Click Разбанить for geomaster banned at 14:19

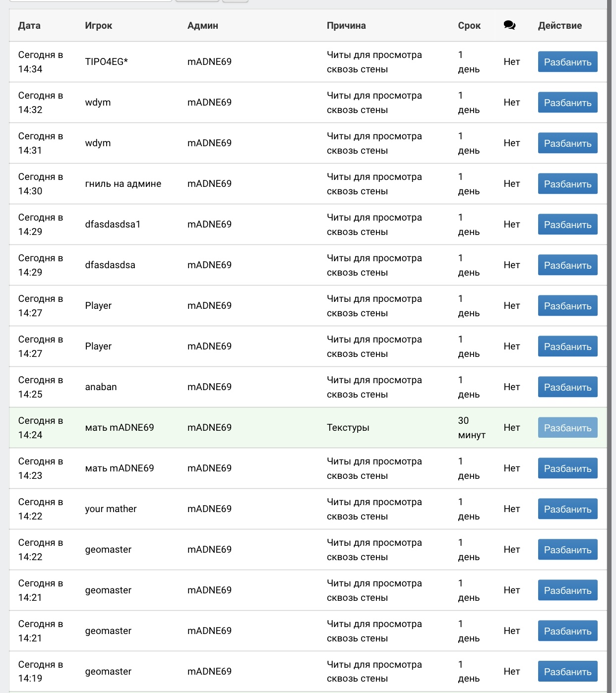click(x=567, y=672)
